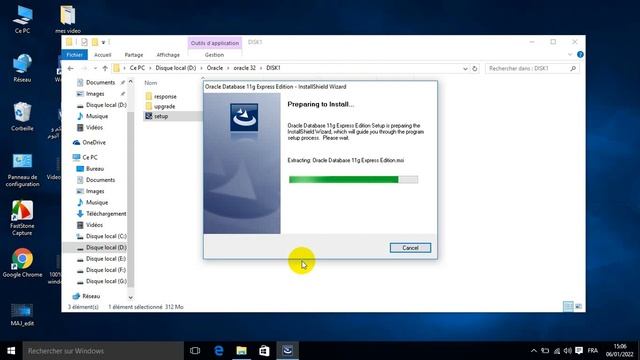The image size is (640, 360).
Task: Click the Rechercher sur Windows search box
Action: click(103, 351)
